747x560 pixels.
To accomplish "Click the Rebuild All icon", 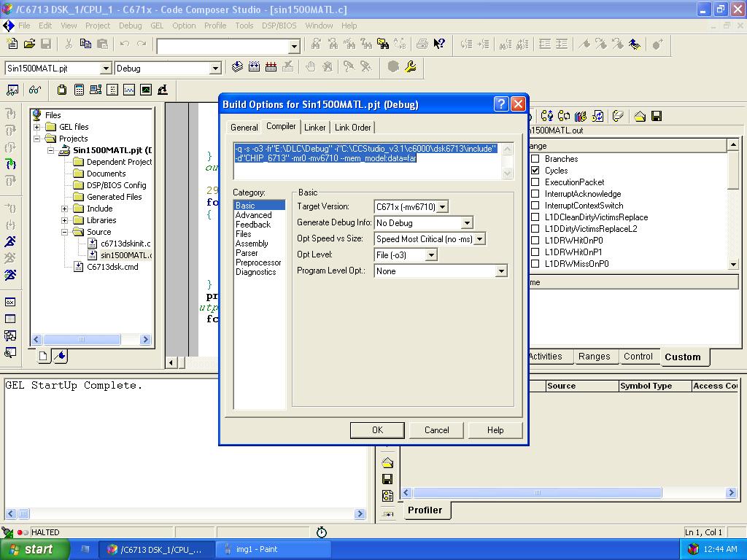I will click(271, 66).
